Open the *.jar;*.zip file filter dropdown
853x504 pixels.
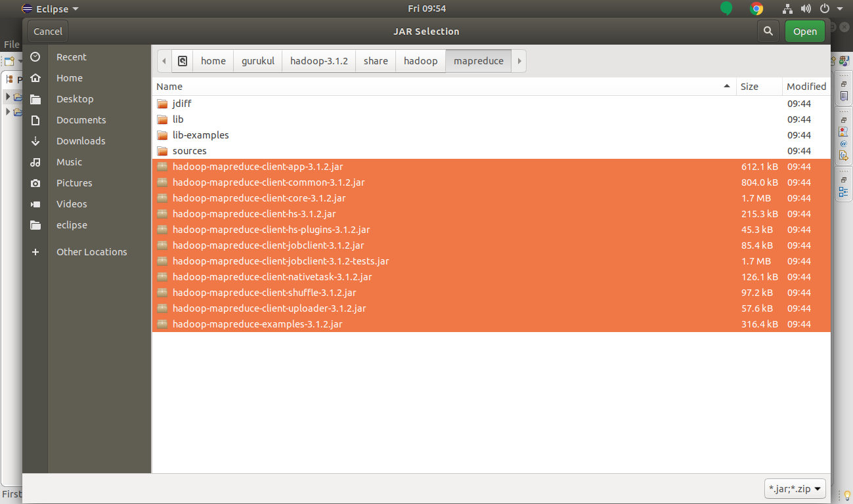click(x=795, y=489)
